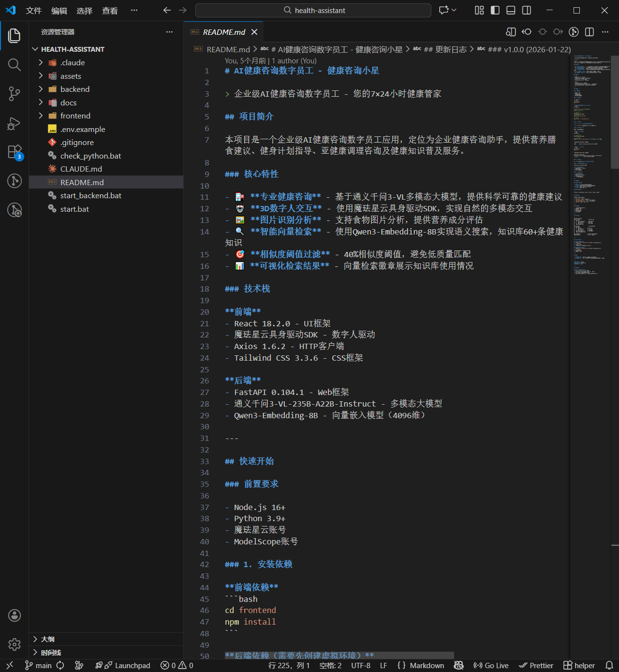Open more editor actions ellipsis
The height and width of the screenshot is (672, 619).
[605, 32]
